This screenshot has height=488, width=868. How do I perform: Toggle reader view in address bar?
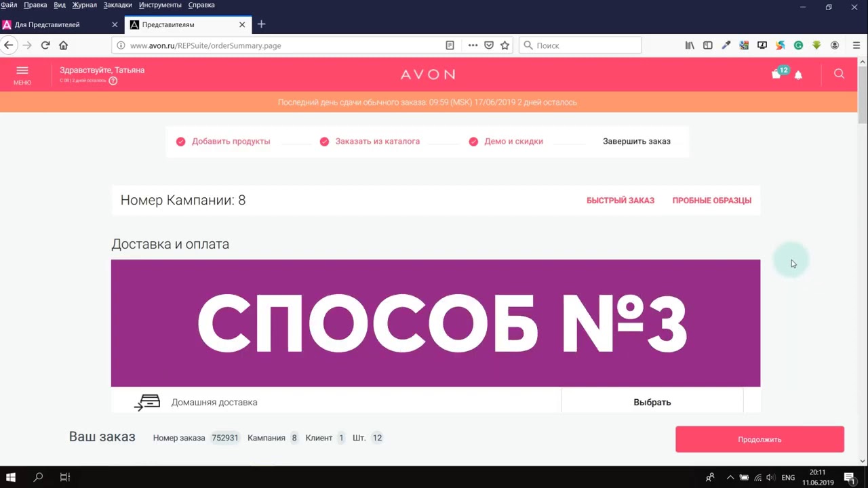450,45
